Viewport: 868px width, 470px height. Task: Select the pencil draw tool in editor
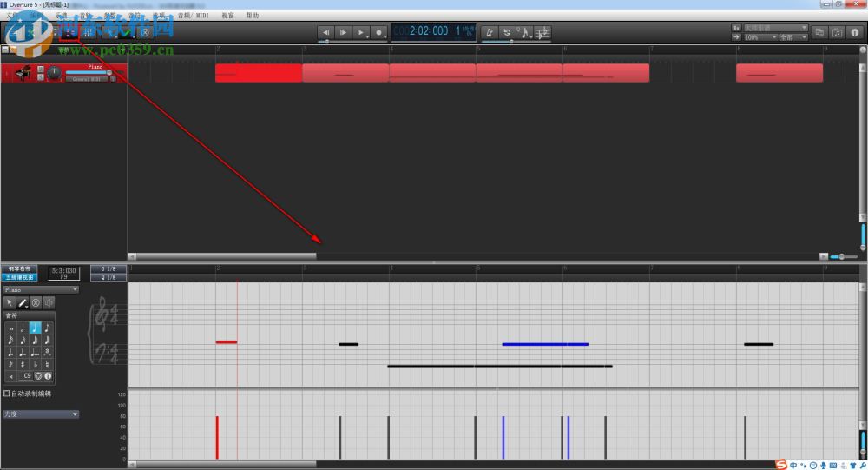(x=23, y=302)
